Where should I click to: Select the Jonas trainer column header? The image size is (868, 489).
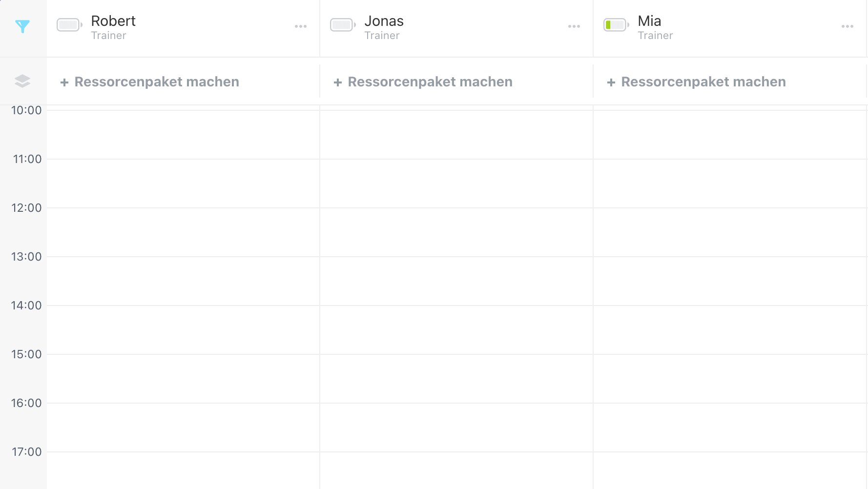click(x=384, y=27)
